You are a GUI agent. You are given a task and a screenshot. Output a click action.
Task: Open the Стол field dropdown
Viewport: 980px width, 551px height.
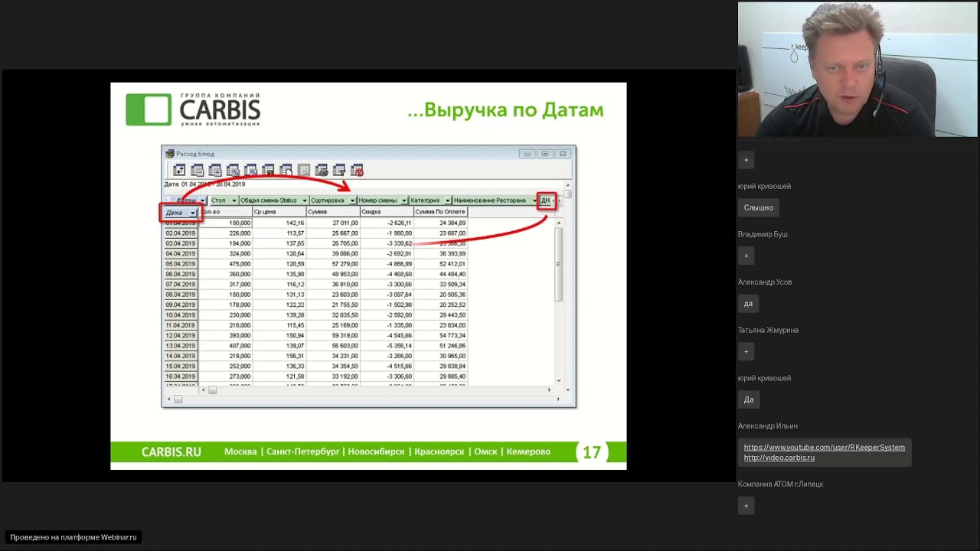click(234, 201)
